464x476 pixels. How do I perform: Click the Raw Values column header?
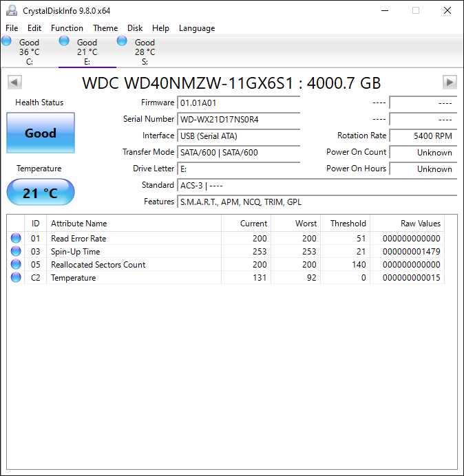[x=407, y=224]
